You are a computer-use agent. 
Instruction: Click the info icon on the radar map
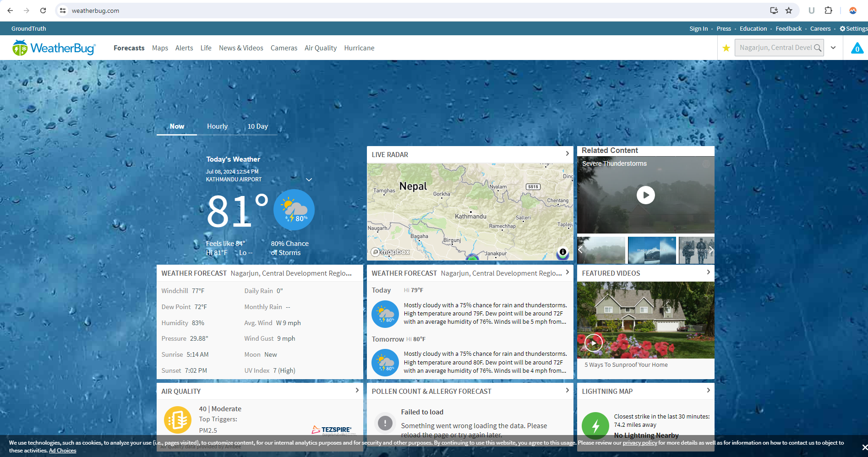coord(562,252)
